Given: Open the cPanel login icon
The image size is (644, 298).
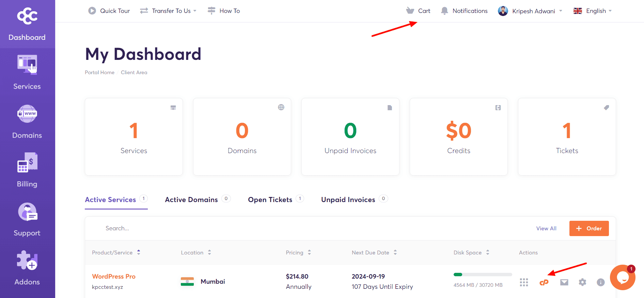Looking at the screenshot, I should [x=544, y=282].
